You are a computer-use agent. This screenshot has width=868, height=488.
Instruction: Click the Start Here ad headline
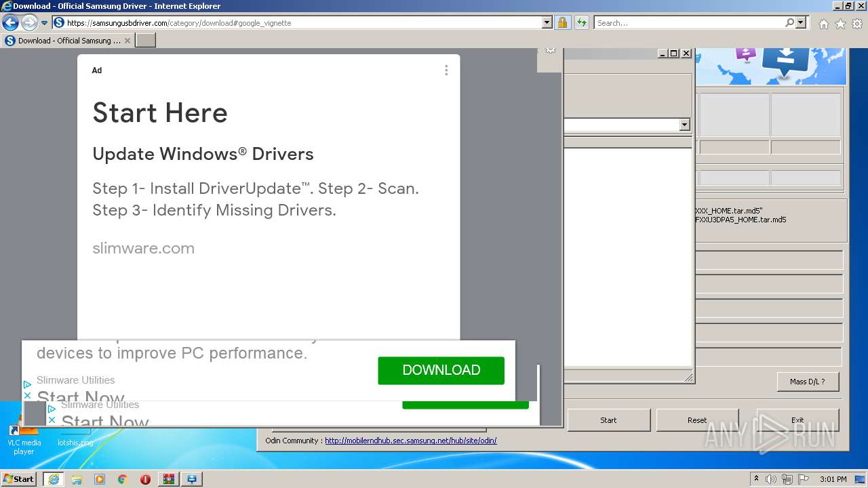click(x=160, y=113)
